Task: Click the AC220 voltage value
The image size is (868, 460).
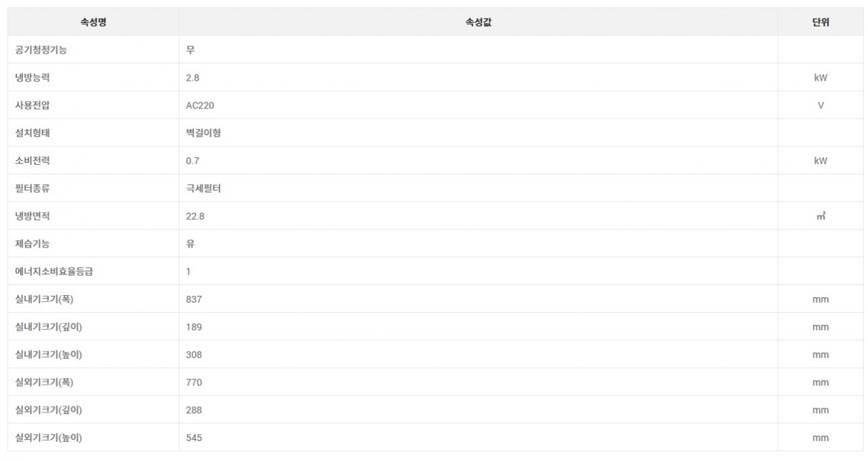Action: [x=200, y=106]
